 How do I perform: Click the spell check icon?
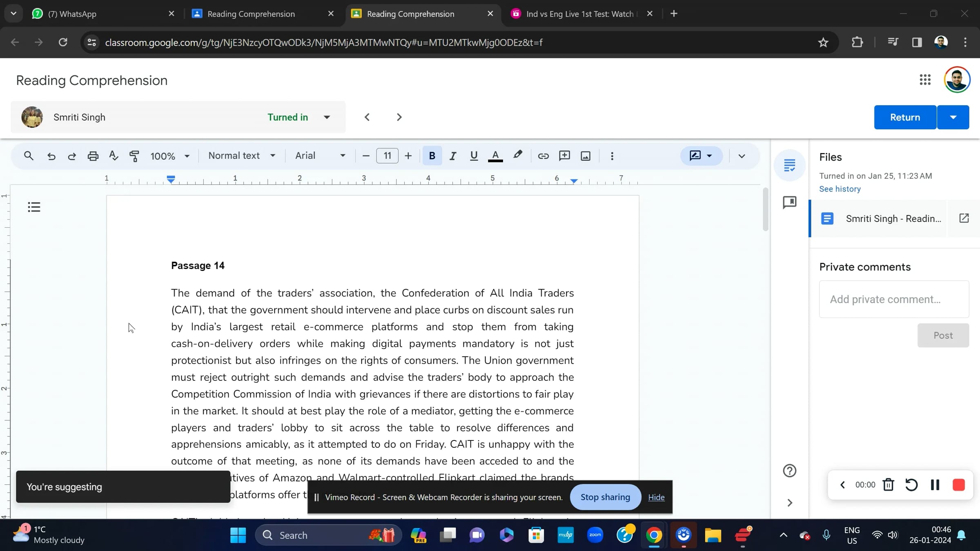click(x=114, y=156)
